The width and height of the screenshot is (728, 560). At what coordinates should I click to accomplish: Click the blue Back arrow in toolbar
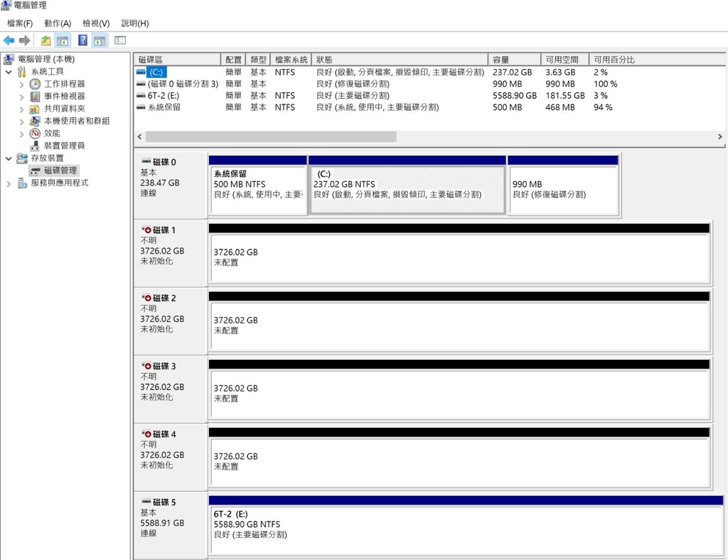tap(9, 41)
